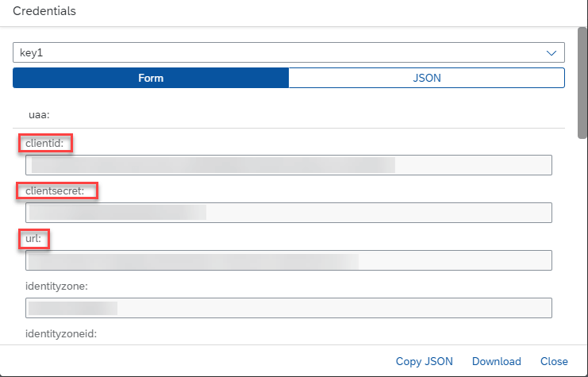Click the Credentials dialog title

point(44,11)
